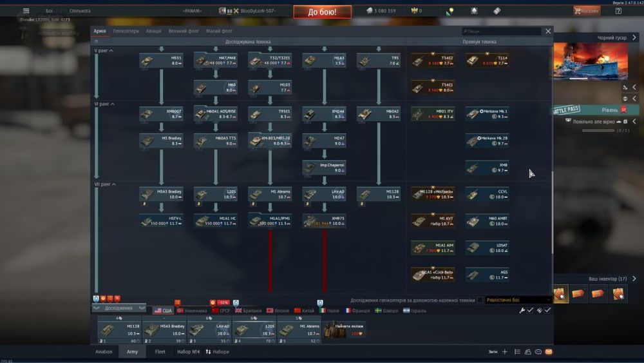Collapse the VI ранг section
Viewport: 644px width, 363px height.
click(104, 104)
